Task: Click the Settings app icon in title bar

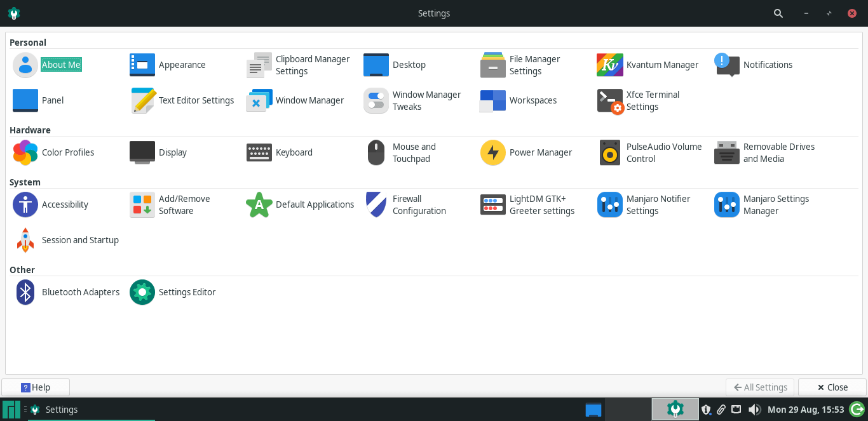Action: pyautogui.click(x=13, y=13)
